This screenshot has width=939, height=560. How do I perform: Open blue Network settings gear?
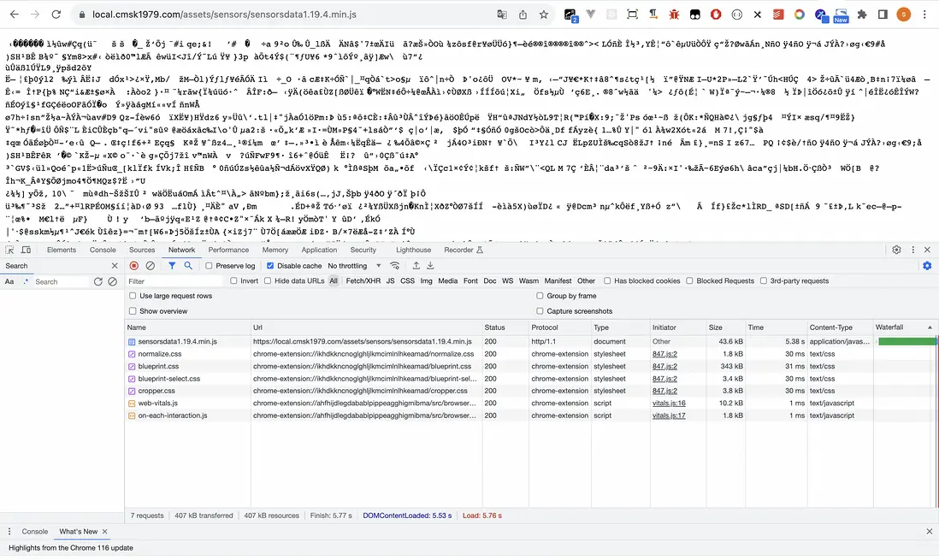927,265
